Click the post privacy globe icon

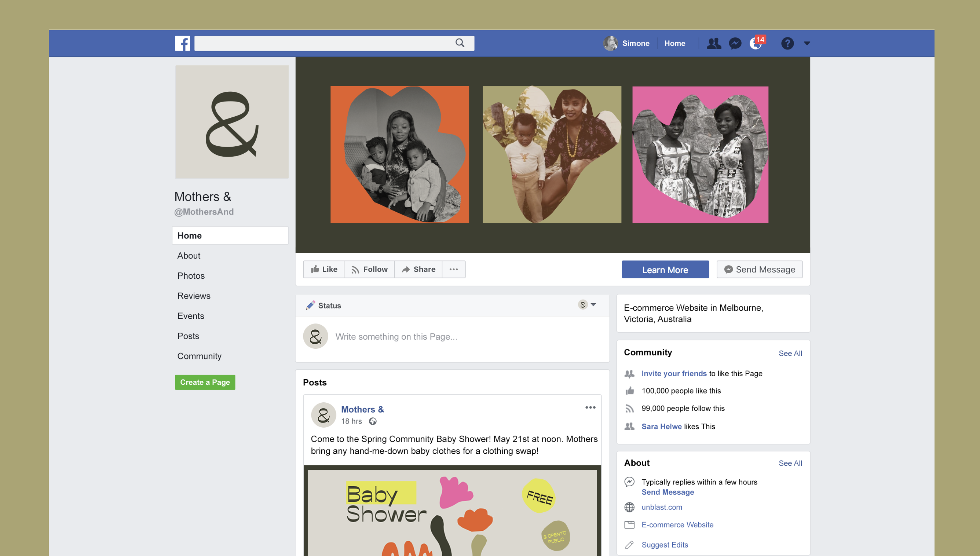[373, 421]
